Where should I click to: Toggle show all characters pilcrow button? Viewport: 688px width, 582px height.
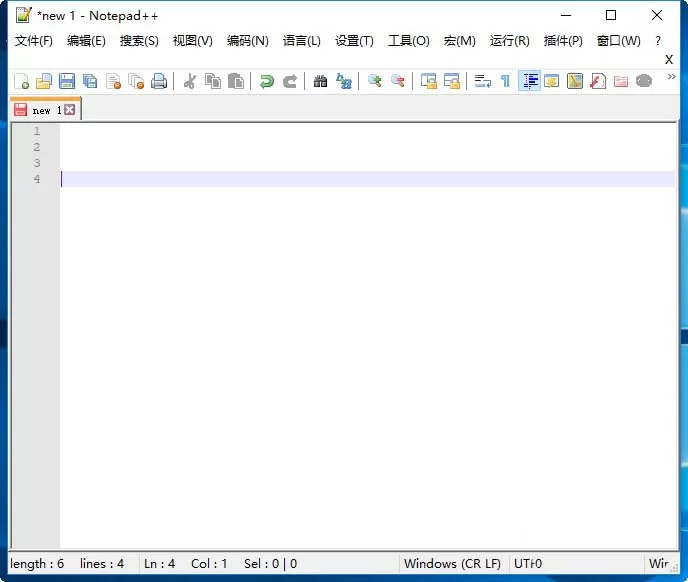point(505,82)
